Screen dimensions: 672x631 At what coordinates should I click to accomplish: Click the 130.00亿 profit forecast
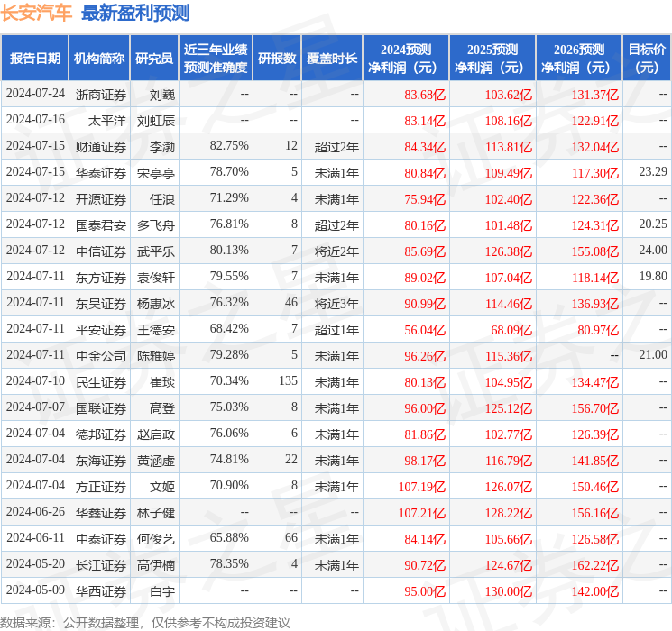(509, 591)
